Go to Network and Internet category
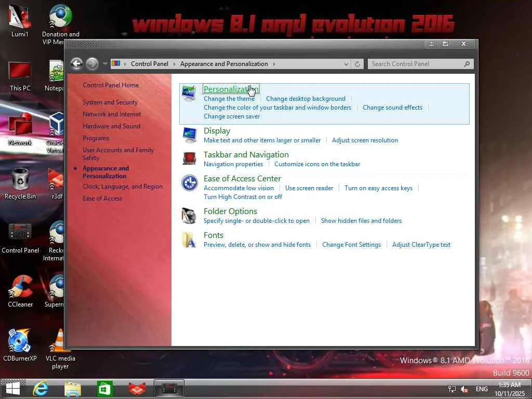532x399 pixels. [x=112, y=114]
